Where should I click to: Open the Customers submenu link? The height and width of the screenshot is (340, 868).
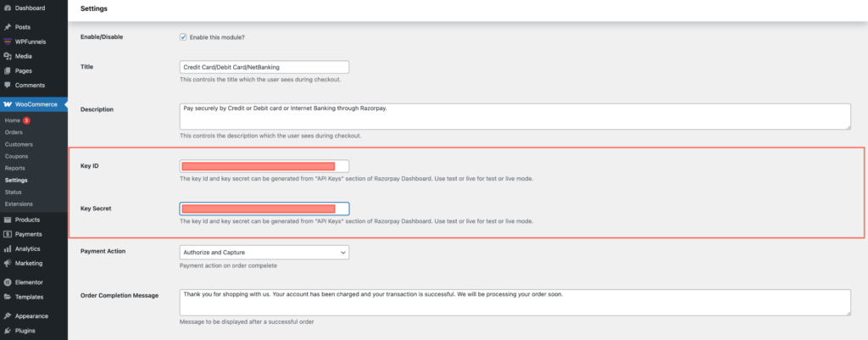pyautogui.click(x=19, y=144)
